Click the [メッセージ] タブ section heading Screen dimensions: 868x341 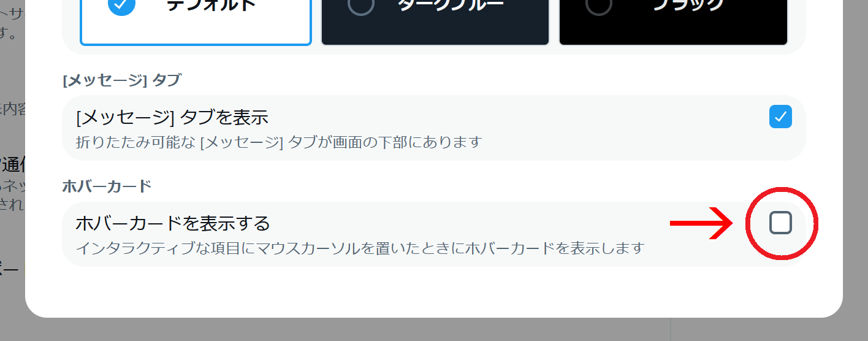tap(121, 80)
